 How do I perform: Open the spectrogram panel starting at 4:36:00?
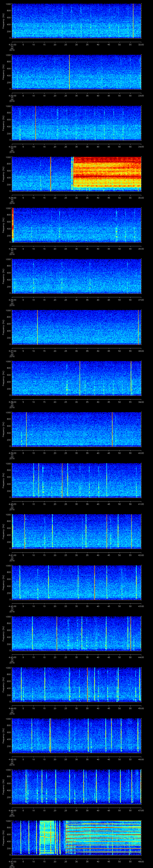pos(76,276)
